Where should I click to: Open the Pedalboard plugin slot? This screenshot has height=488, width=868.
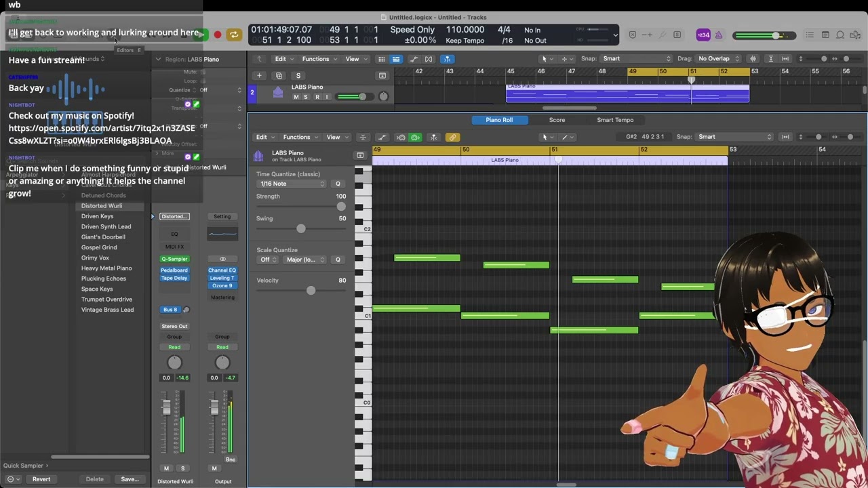pyautogui.click(x=174, y=270)
